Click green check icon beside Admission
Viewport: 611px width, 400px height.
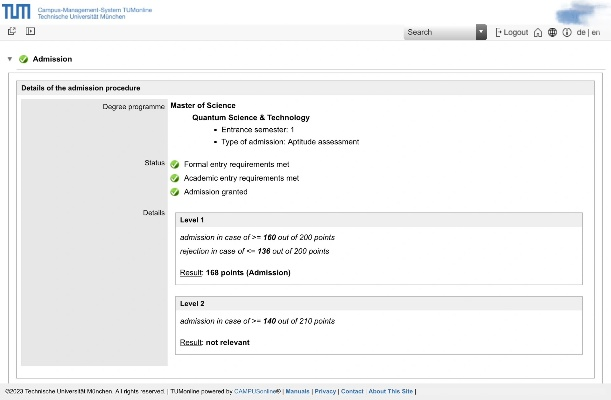(23, 59)
